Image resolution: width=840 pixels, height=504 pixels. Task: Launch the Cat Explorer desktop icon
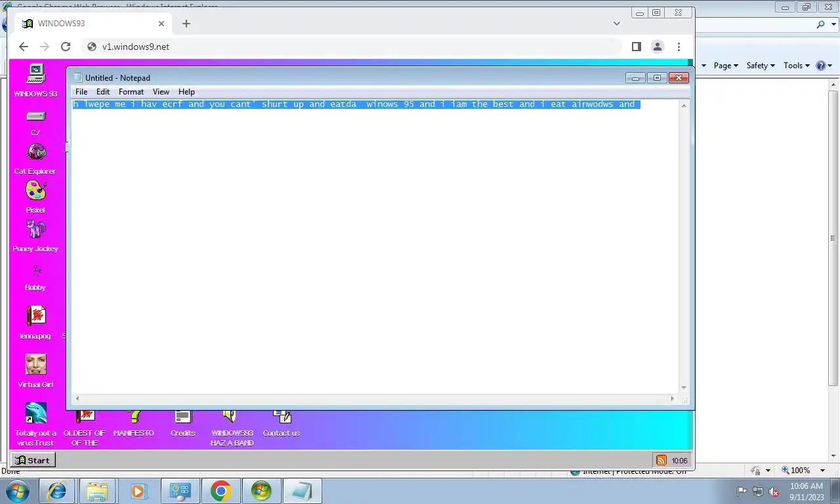click(x=35, y=159)
